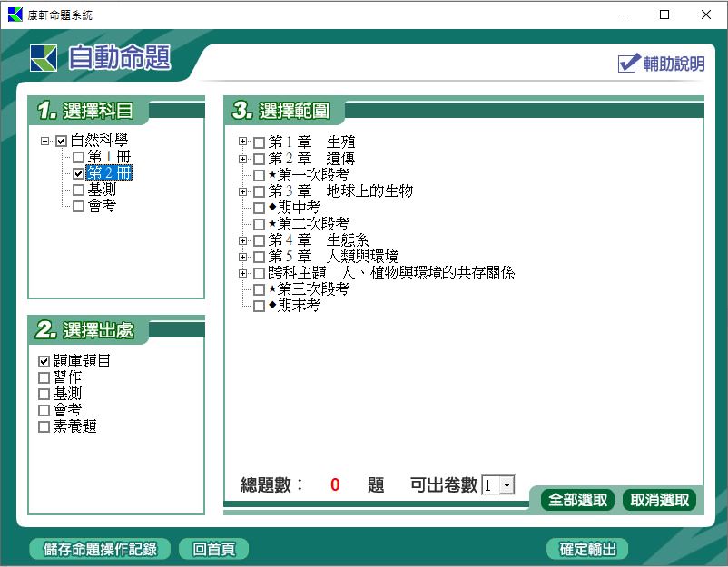Screen dimensions: 728x567
Task: Check the 第 1 冊 checkbox
Action: 78,158
